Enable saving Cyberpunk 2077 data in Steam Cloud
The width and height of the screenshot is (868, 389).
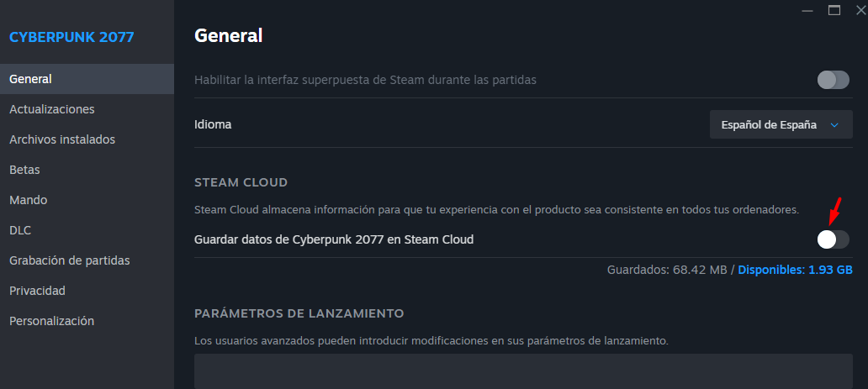click(x=834, y=239)
